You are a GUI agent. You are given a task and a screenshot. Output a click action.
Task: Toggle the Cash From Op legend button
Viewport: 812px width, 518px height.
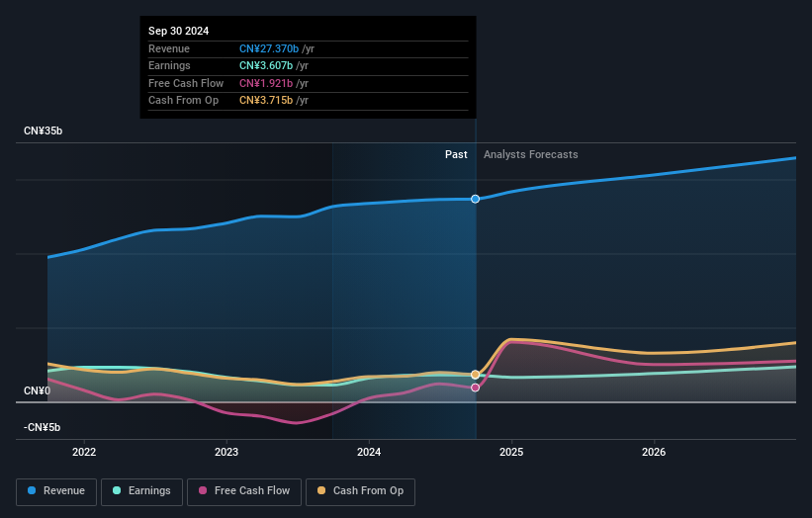(x=360, y=491)
